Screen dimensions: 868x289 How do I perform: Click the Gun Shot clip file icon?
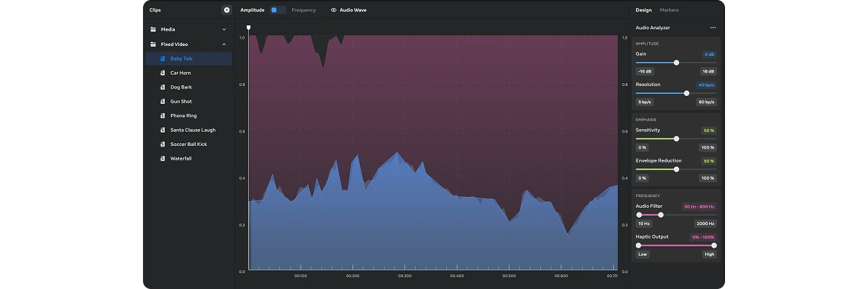163,101
